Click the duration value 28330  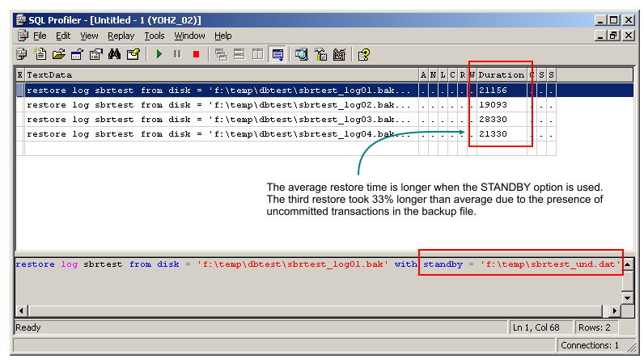click(493, 120)
